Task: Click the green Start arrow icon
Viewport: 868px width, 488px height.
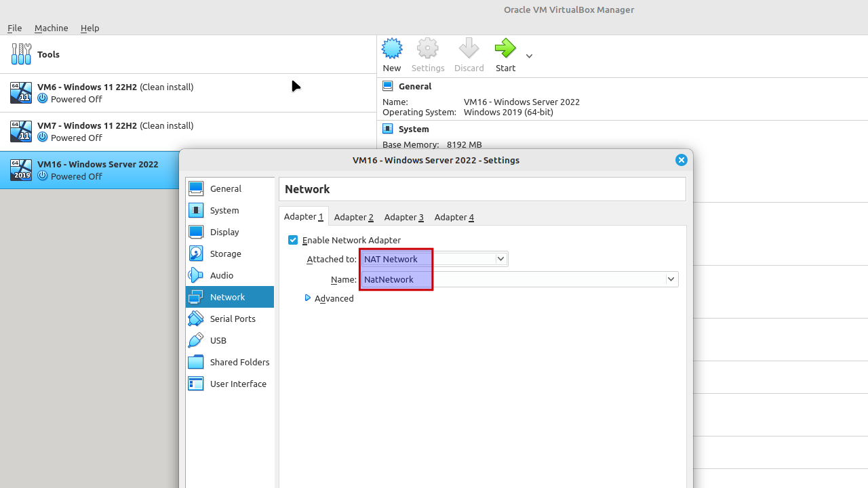Action: [505, 49]
